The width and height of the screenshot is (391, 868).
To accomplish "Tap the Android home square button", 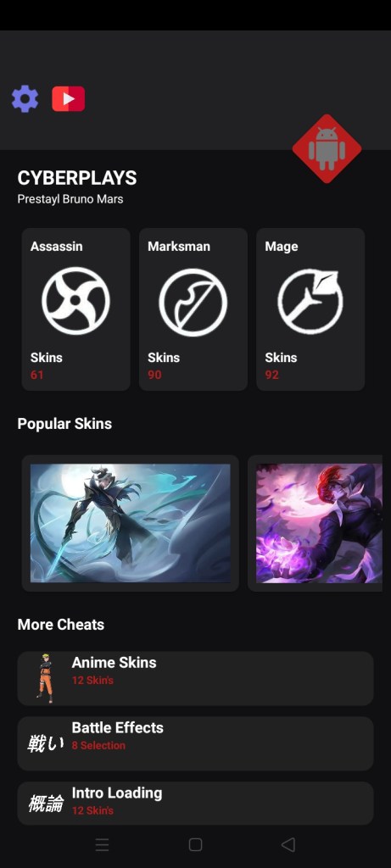I will click(195, 844).
